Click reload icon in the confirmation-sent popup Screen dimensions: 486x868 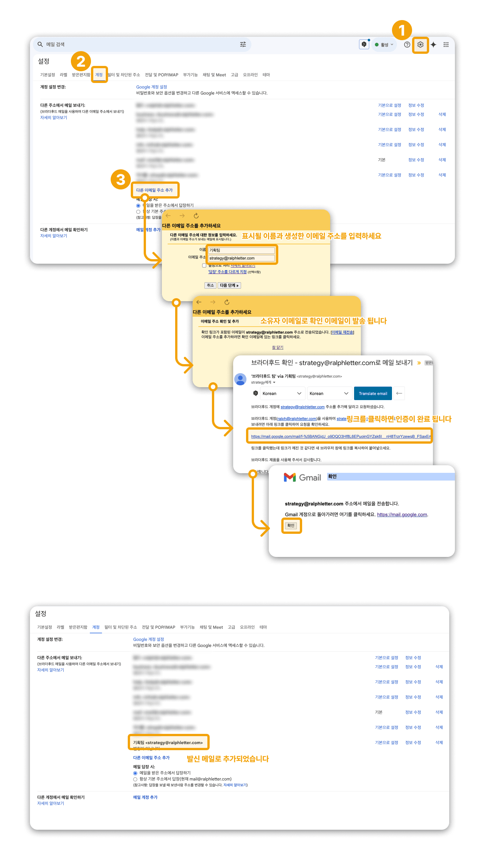[x=227, y=302]
